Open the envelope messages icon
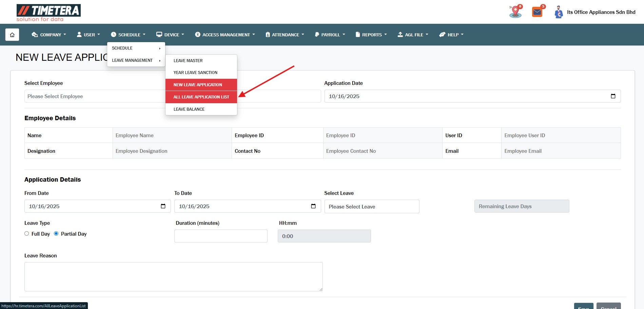The image size is (644, 309). coord(537,12)
